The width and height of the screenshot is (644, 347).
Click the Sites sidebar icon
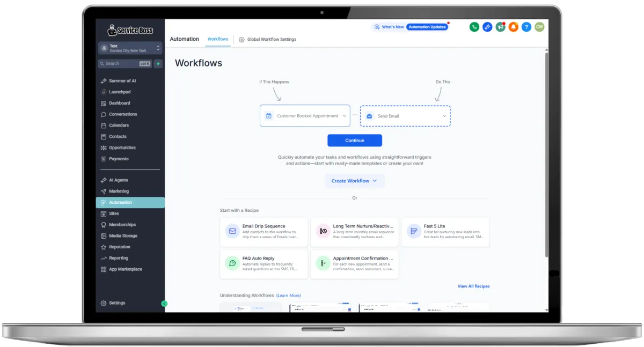point(104,213)
